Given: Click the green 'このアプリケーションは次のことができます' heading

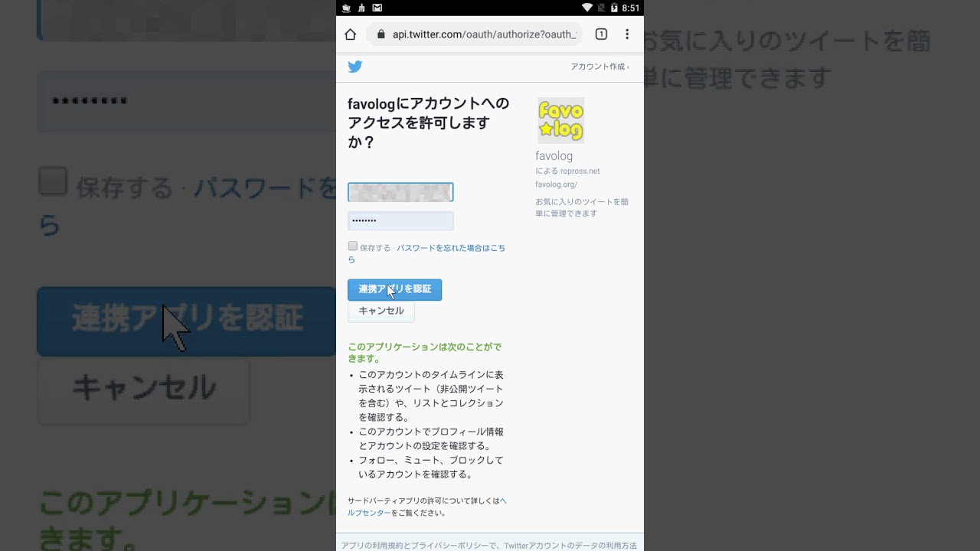Looking at the screenshot, I should click(425, 353).
